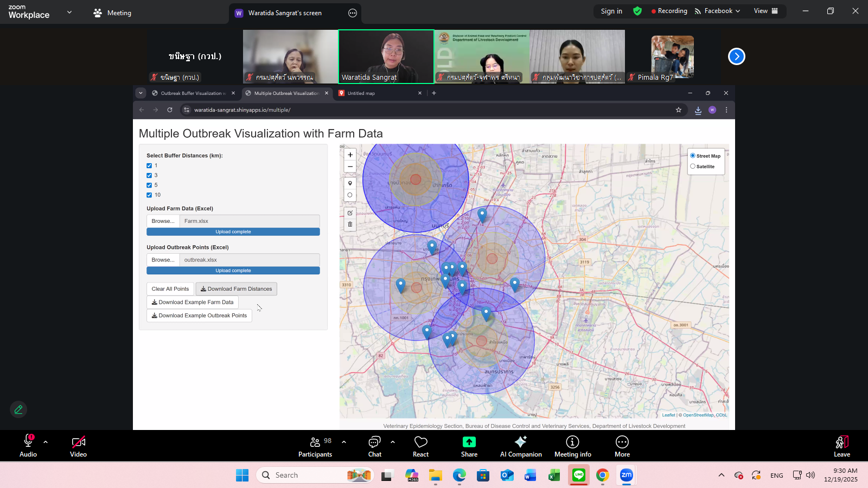
Task: Click the edit layers map tool
Action: (x=350, y=213)
